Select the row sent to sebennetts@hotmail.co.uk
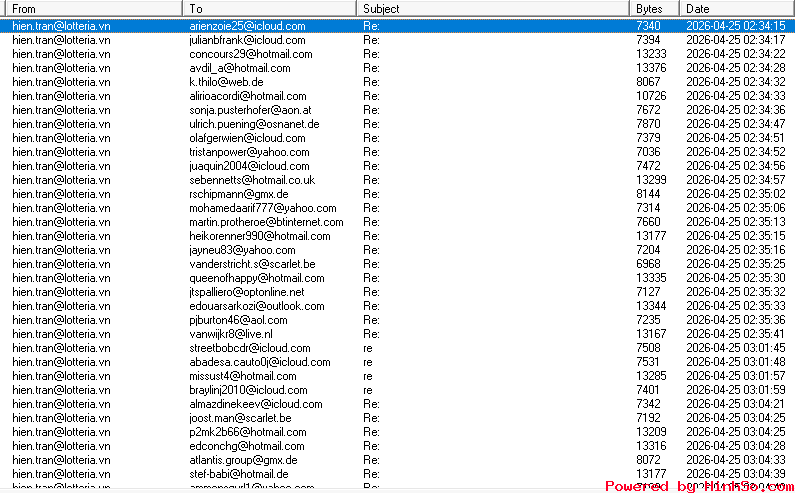Screen dimensions: 795x493 [398, 180]
